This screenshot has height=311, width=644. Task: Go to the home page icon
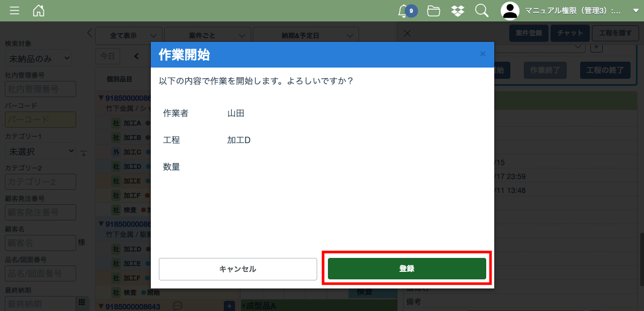point(39,11)
